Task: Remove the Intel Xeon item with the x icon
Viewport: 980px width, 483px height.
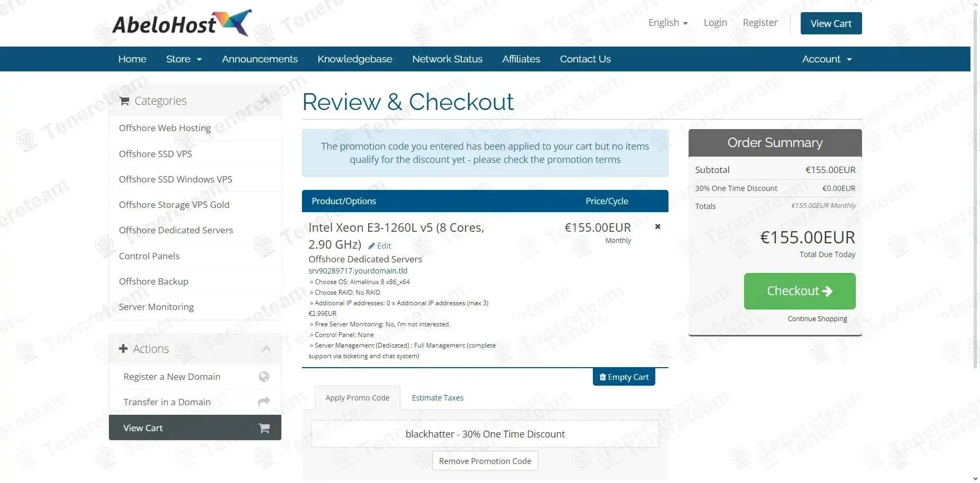Action: [658, 226]
